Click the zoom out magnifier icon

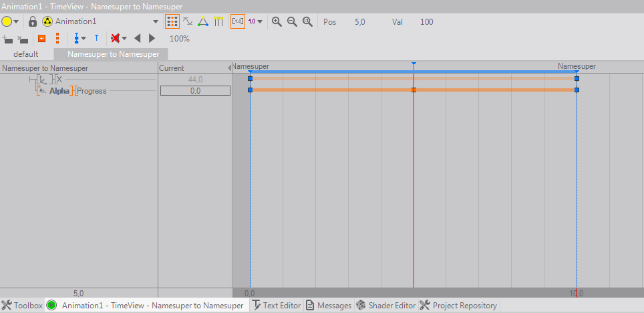[292, 21]
